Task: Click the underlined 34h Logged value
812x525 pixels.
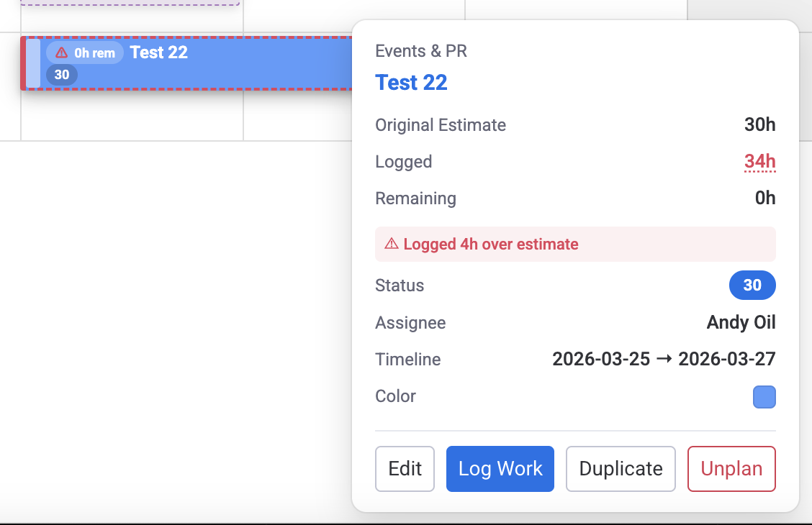Action: point(759,161)
